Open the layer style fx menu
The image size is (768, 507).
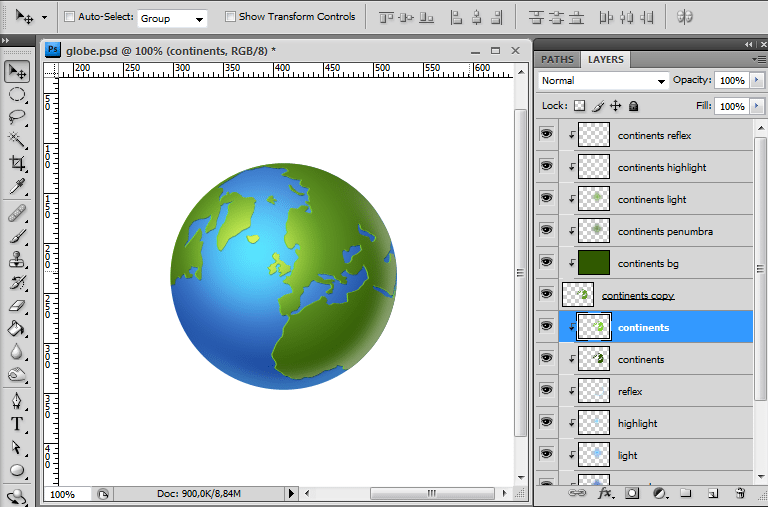(605, 493)
